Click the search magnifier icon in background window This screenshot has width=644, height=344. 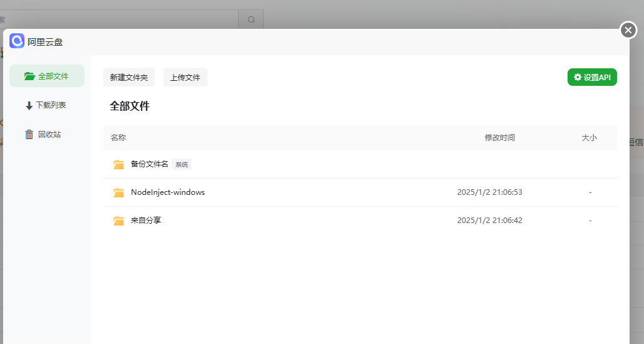coord(251,19)
